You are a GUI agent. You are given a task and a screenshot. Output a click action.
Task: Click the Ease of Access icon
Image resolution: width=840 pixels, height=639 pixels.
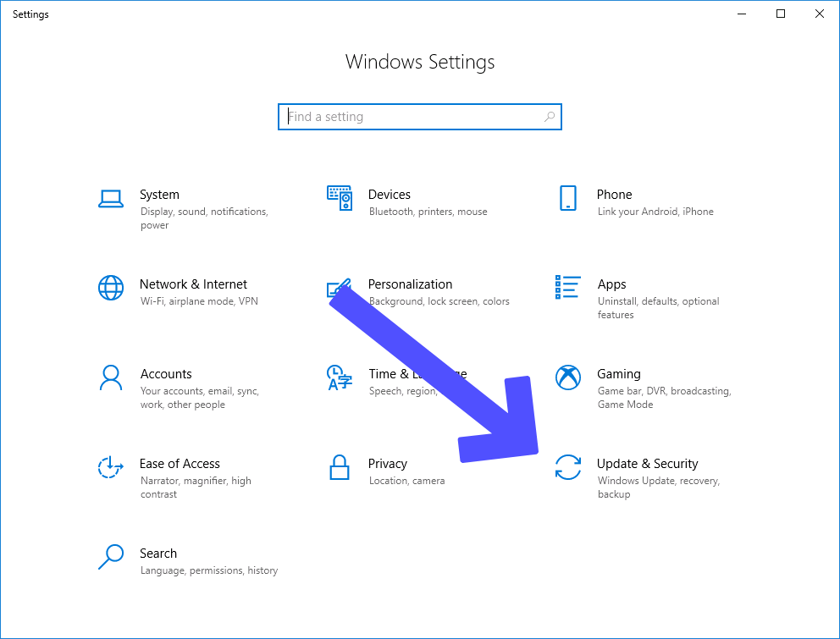111,467
